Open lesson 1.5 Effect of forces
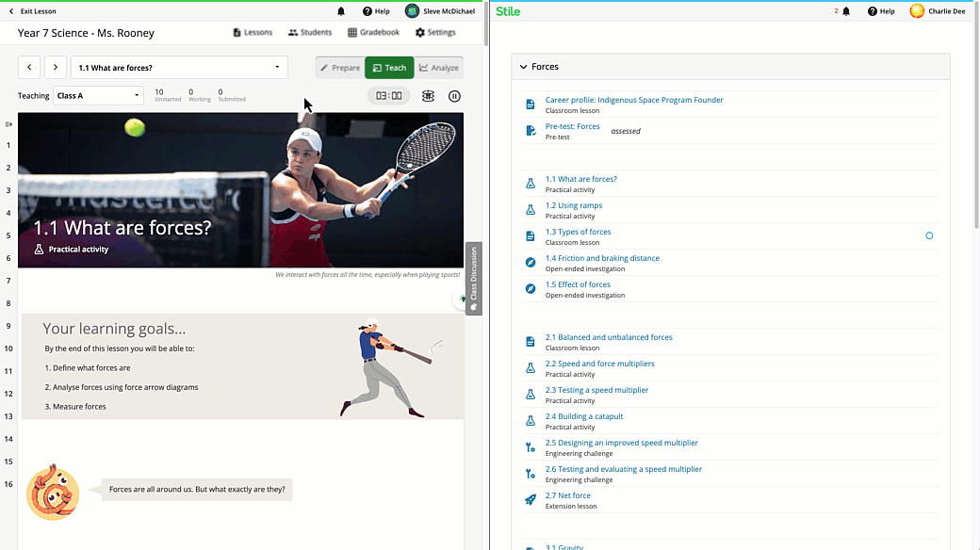 pyautogui.click(x=578, y=284)
